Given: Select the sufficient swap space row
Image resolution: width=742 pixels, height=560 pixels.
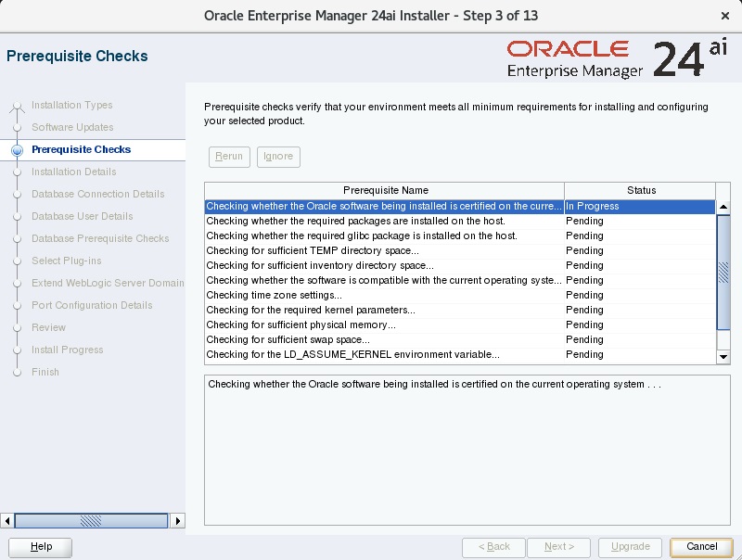Looking at the screenshot, I should [x=460, y=339].
